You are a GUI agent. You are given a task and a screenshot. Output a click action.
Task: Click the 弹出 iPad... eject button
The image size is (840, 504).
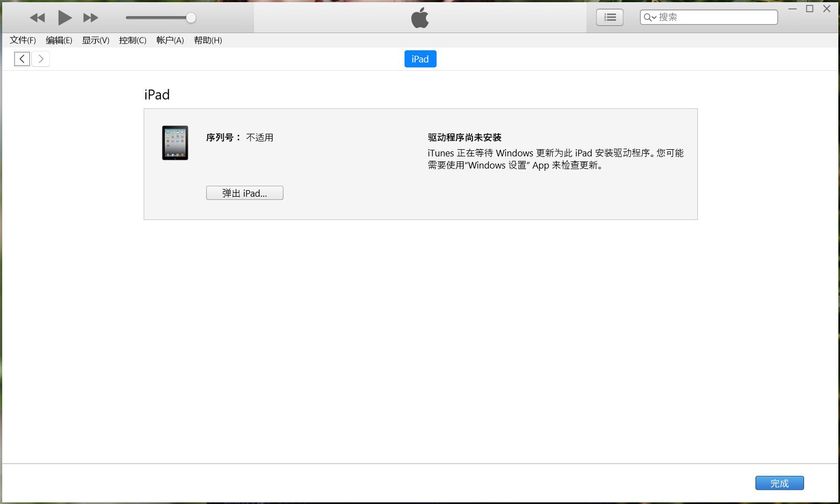point(244,193)
